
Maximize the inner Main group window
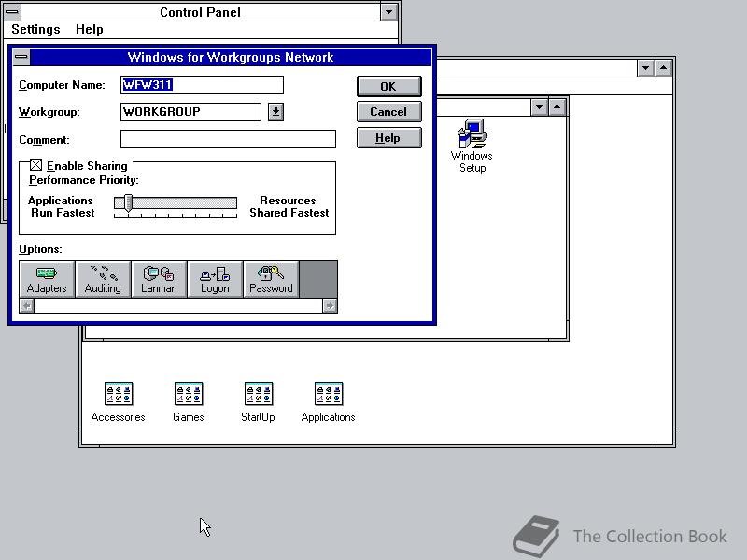click(557, 107)
